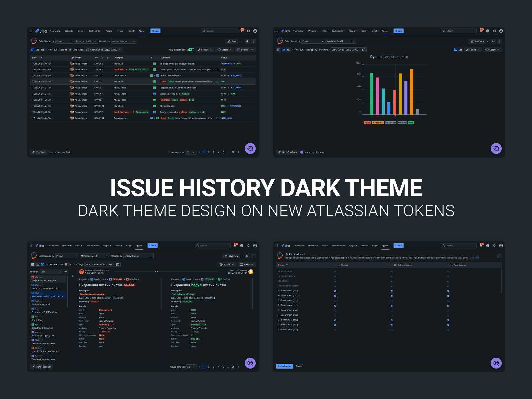Click the Key column filter icon in table view
The height and width of the screenshot is (399, 532).
(108, 58)
